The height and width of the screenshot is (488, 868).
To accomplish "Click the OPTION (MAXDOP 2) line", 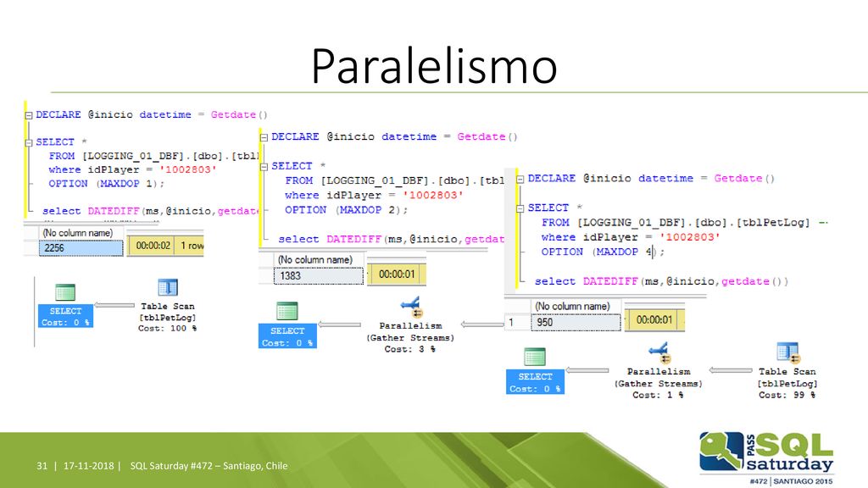I will 346,210.
